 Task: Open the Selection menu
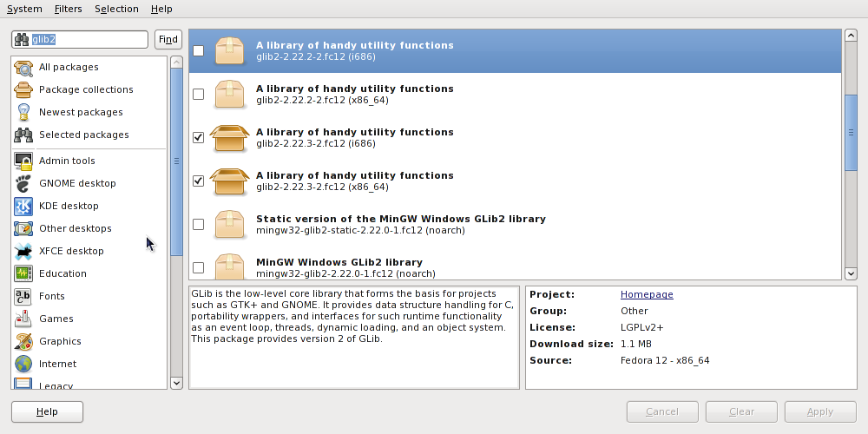[x=116, y=9]
